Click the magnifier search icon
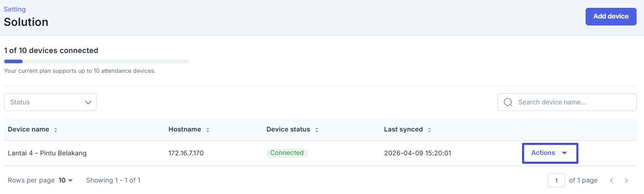This screenshot has width=644, height=194. [x=508, y=102]
